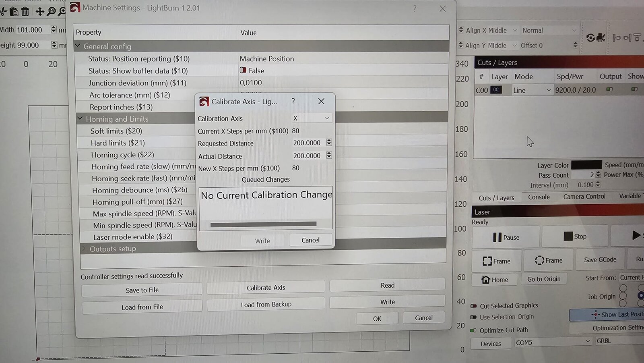
Task: Click Write in the Calibrate Axis dialog
Action: point(262,241)
